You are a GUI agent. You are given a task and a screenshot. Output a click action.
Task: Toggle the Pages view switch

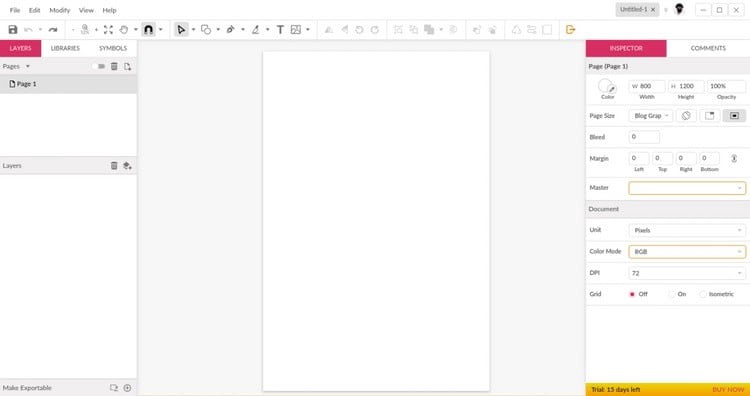click(100, 66)
